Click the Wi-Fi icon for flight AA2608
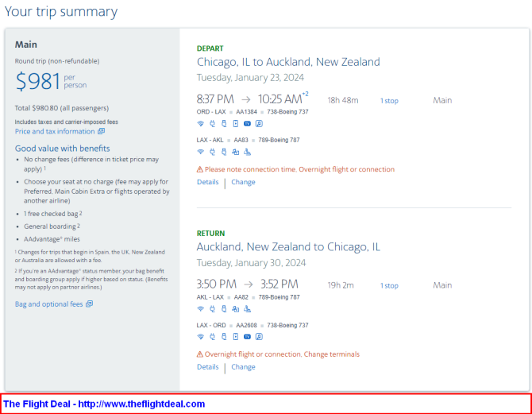532x414 pixels. (x=201, y=337)
